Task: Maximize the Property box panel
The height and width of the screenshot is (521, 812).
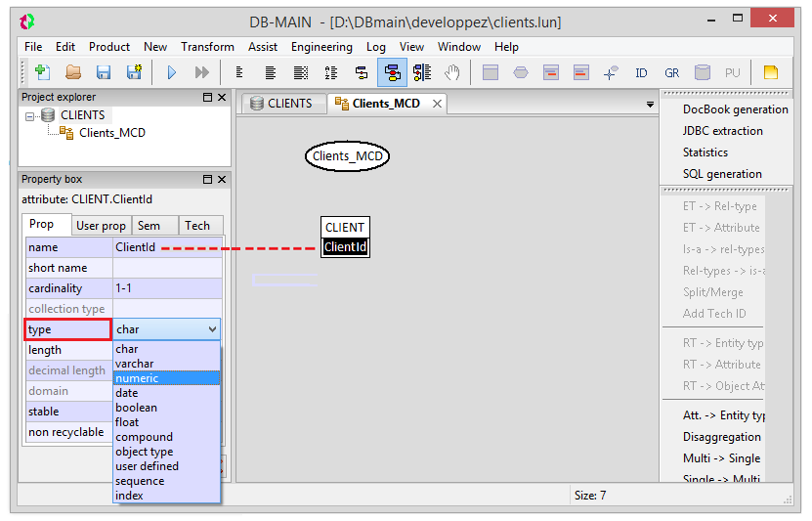Action: pos(207,179)
